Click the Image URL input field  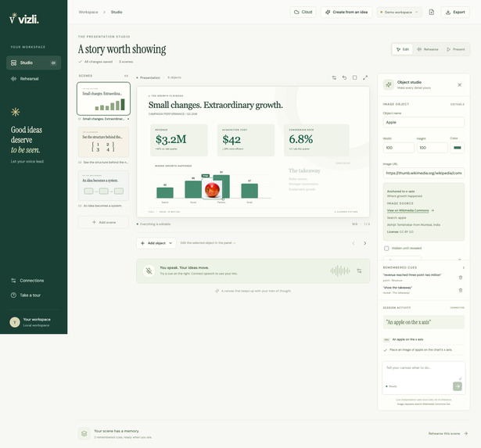click(424, 173)
